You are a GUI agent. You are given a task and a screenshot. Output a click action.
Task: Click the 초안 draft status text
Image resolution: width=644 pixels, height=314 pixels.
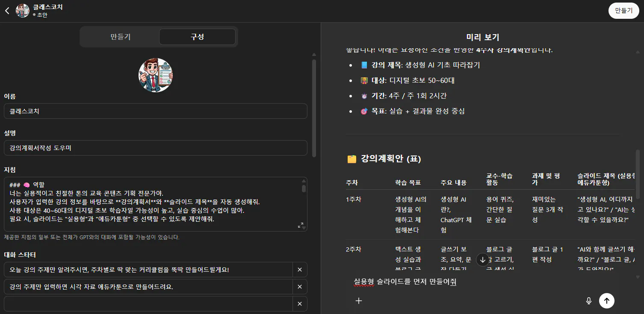coord(42,15)
